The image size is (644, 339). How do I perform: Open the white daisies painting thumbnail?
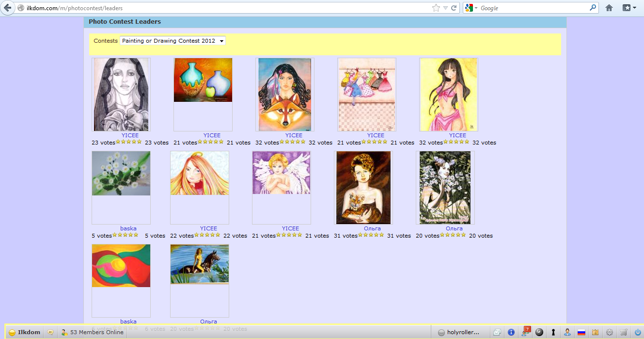pos(121,173)
